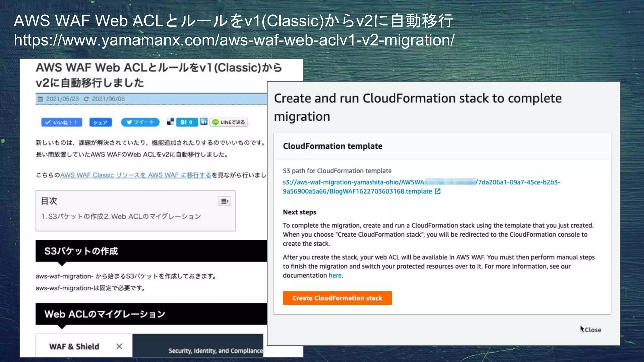Click the LinkedIn share icon
Viewport: 644px width, 362px height.
pos(204,122)
